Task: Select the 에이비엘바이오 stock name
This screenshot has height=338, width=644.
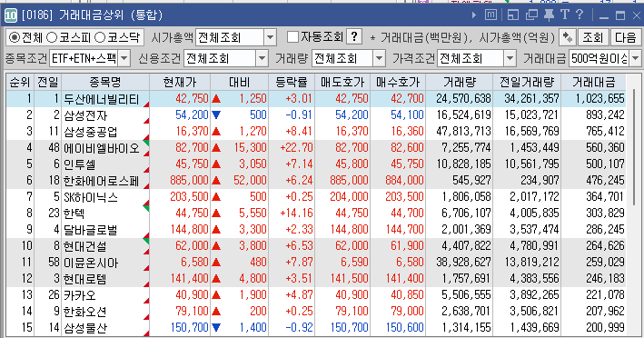Action: coord(102,148)
